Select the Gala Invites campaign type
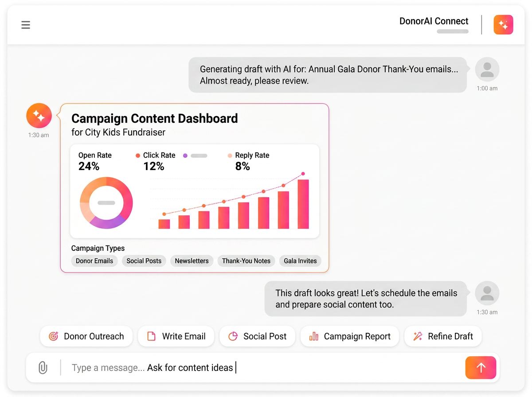 (x=300, y=261)
